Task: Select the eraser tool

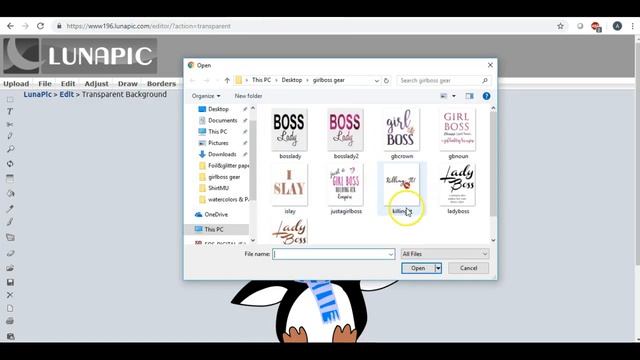Action: 10,253
